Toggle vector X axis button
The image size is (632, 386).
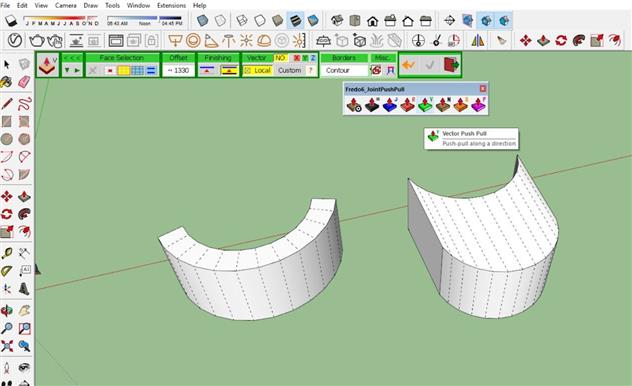[x=297, y=58]
